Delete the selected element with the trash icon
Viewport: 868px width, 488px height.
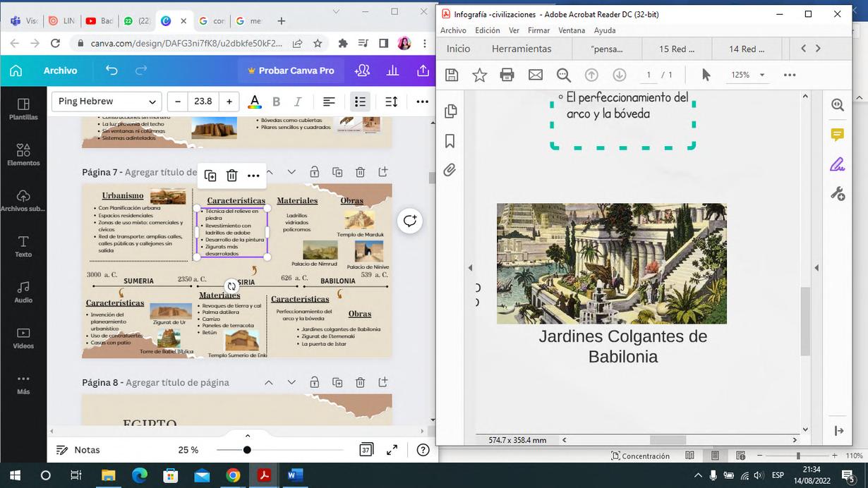pyautogui.click(x=231, y=176)
